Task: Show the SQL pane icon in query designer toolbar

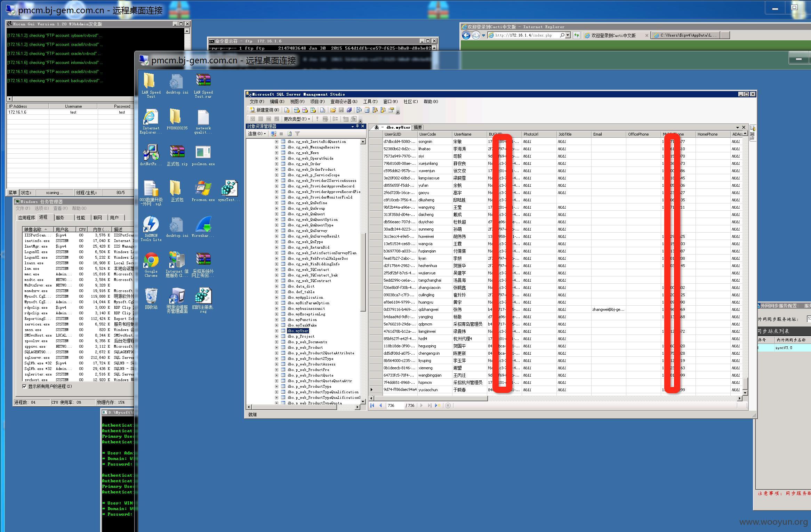Action: coord(268,119)
